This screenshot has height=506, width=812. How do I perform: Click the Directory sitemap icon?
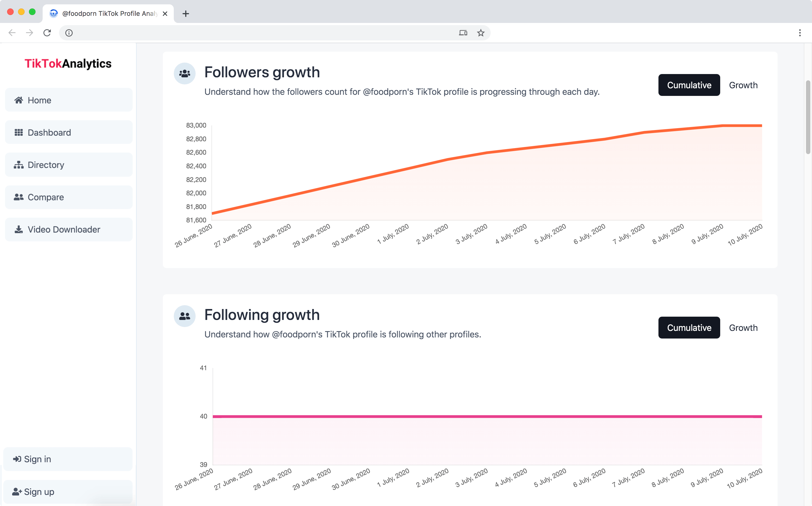(19, 165)
